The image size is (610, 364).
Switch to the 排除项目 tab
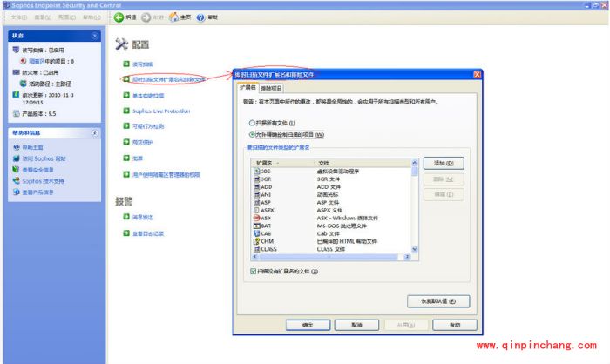click(x=271, y=88)
